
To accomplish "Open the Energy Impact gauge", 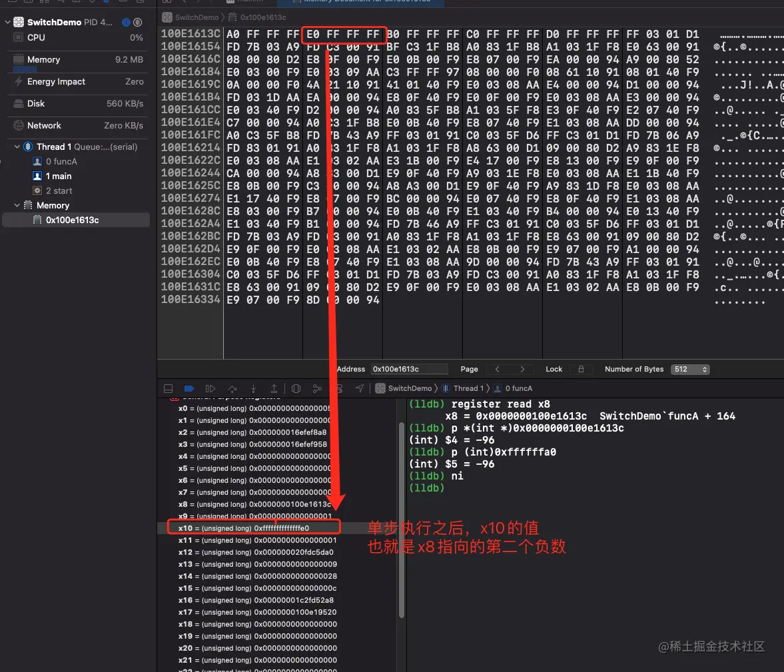I will pos(78,81).
